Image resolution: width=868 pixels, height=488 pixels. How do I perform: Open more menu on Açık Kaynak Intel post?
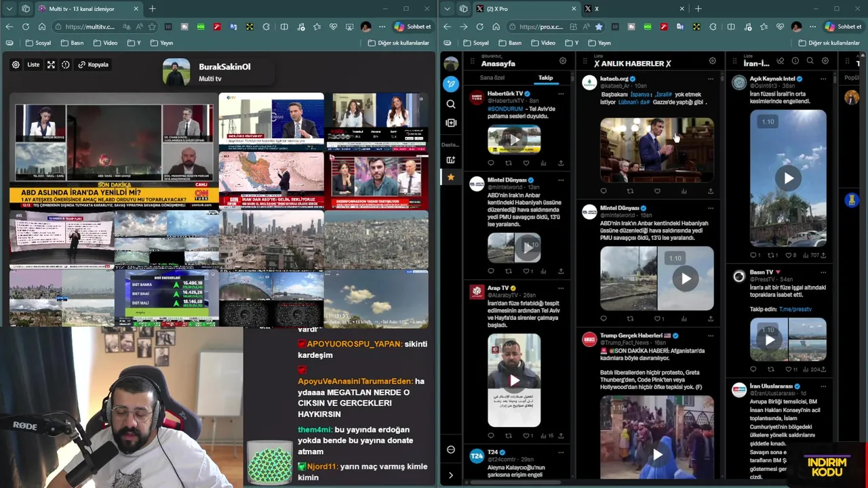(823, 79)
